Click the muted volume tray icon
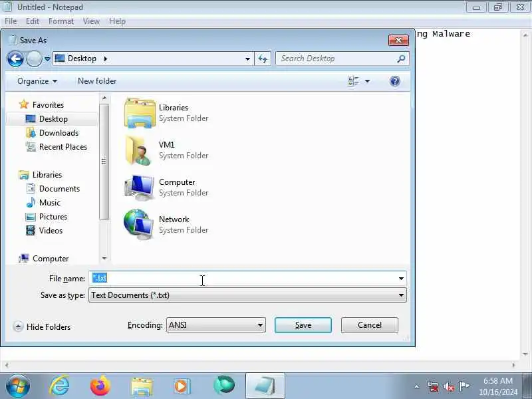The height and width of the screenshot is (399, 532). click(x=448, y=386)
